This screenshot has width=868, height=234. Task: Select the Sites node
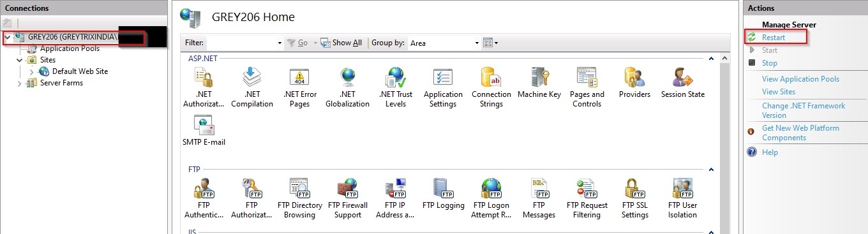48,60
